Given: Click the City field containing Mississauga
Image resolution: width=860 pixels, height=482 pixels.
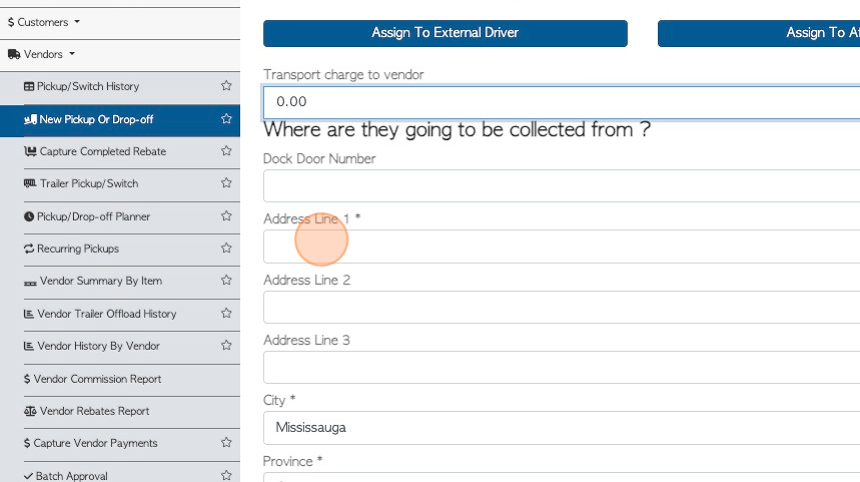Looking at the screenshot, I should click(x=561, y=428).
